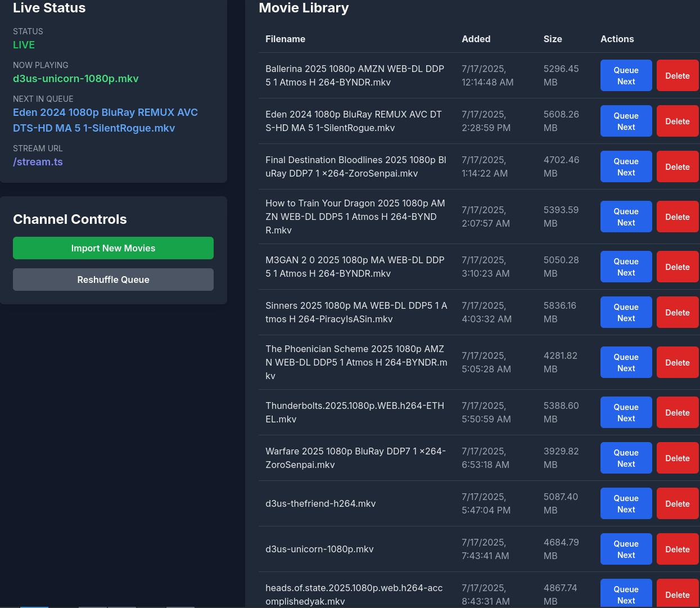Queue Next for Final Destination Bloodlines

626,166
